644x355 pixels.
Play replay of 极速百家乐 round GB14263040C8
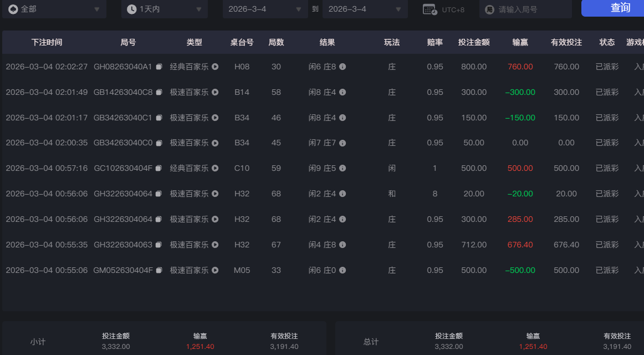point(216,92)
